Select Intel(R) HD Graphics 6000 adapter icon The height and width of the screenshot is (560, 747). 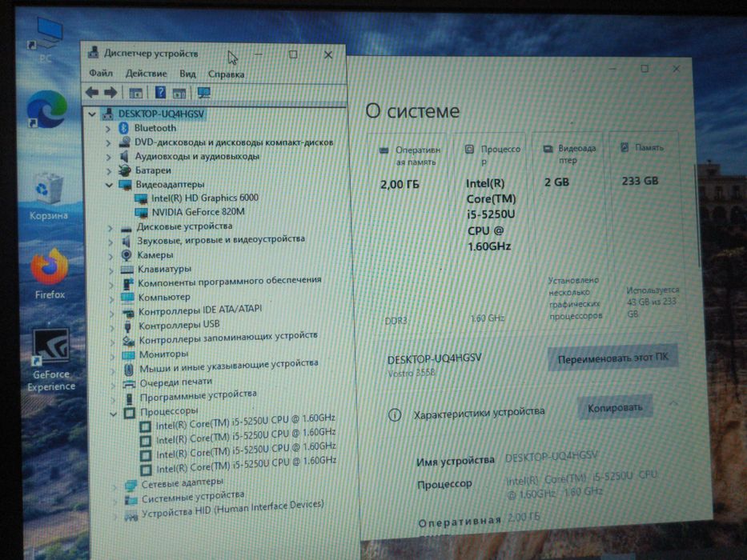141,198
